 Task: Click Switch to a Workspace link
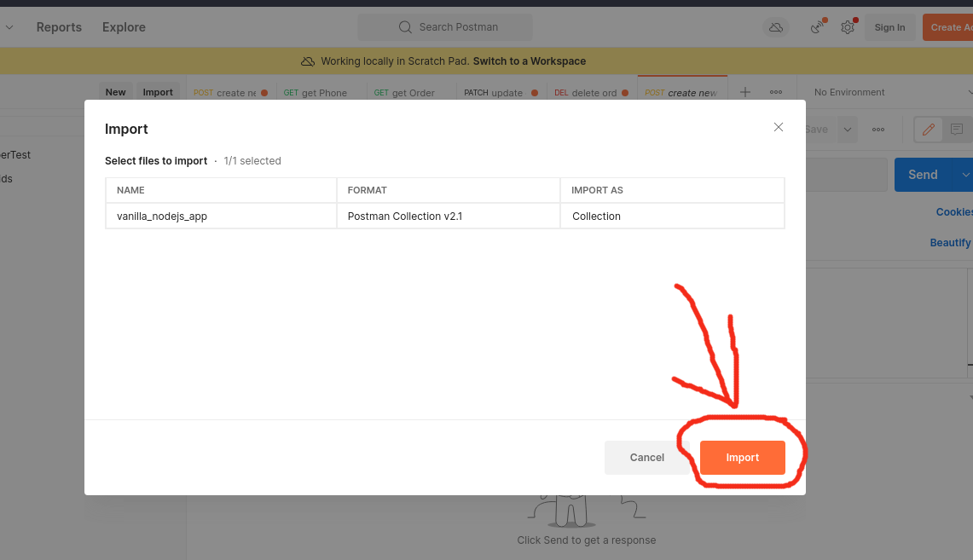[x=530, y=61]
